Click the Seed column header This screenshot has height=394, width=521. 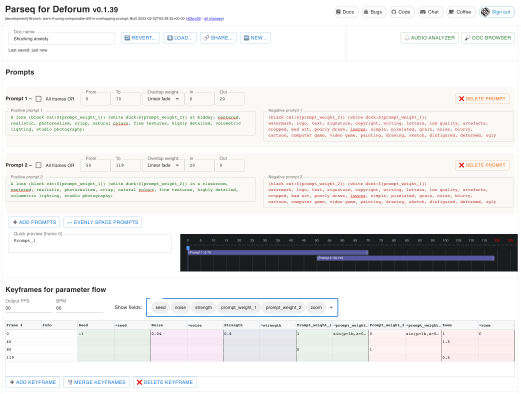[96, 325]
